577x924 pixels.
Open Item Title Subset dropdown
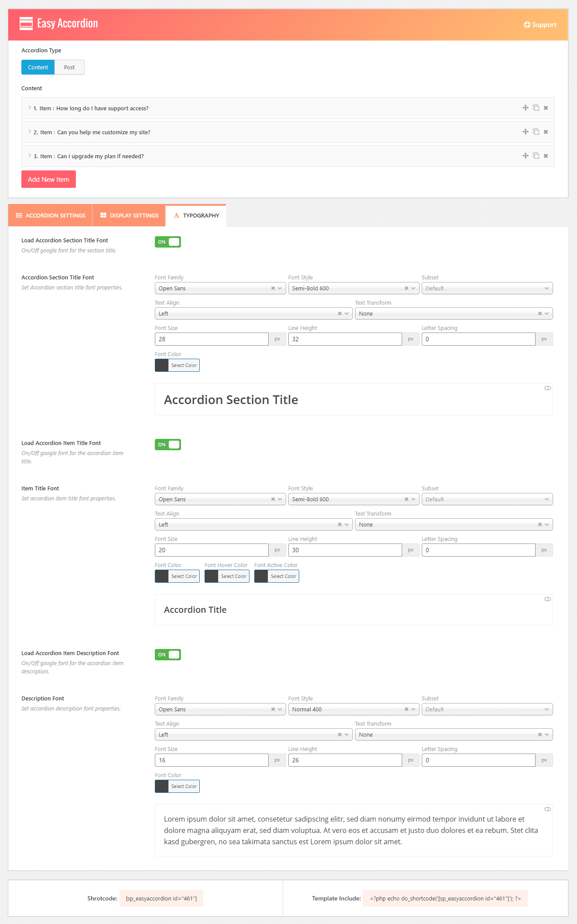tap(487, 499)
